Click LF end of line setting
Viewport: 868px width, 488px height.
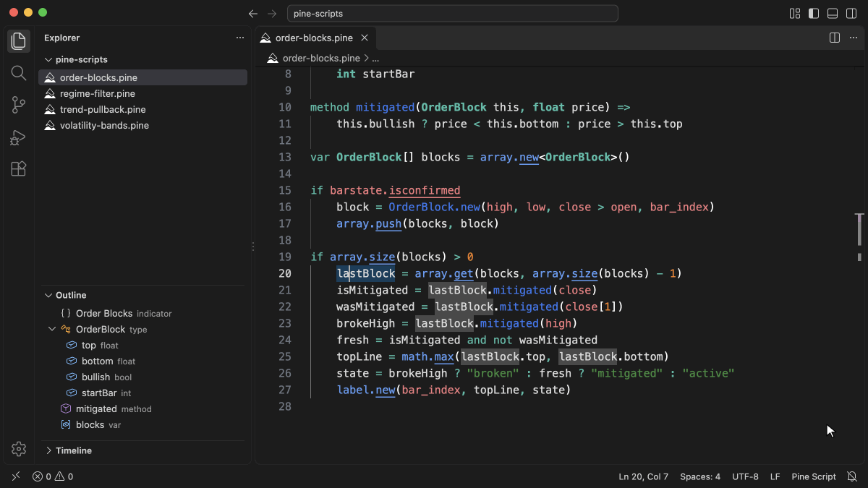tap(775, 476)
